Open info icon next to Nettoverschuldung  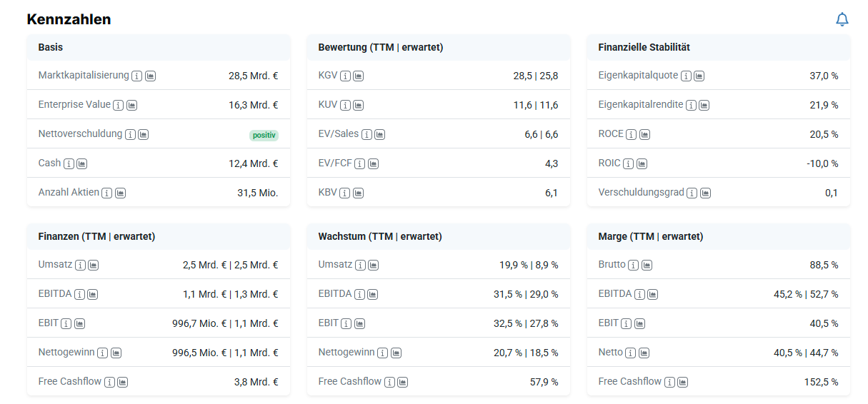coord(129,134)
